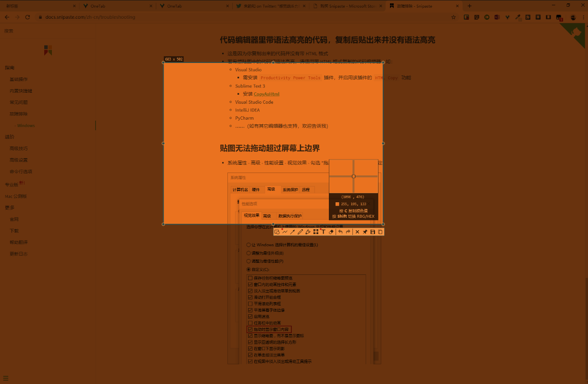The width and height of the screenshot is (588, 384).
Task: Open 更新日志 in the sidebar
Action: coord(19,254)
